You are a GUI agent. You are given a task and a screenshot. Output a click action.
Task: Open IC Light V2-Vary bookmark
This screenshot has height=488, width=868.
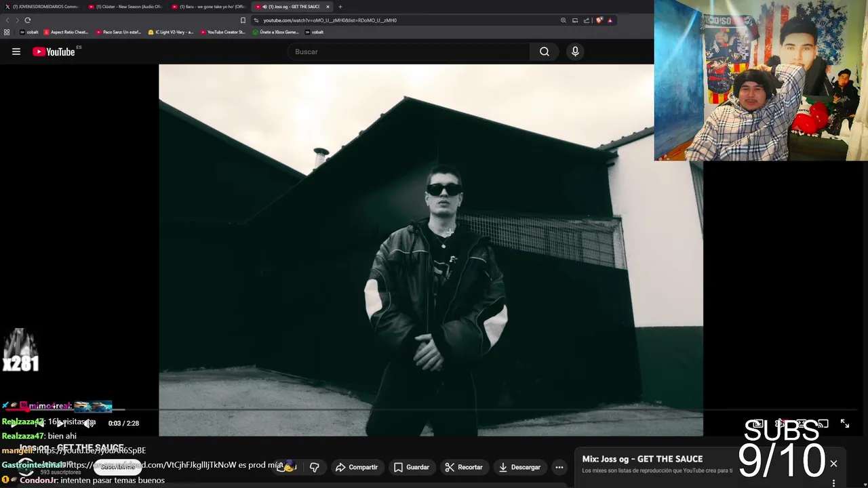171,32
